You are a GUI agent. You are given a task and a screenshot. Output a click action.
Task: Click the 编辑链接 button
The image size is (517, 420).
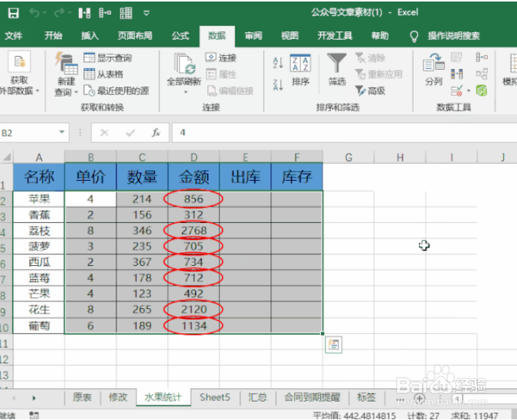[x=230, y=90]
